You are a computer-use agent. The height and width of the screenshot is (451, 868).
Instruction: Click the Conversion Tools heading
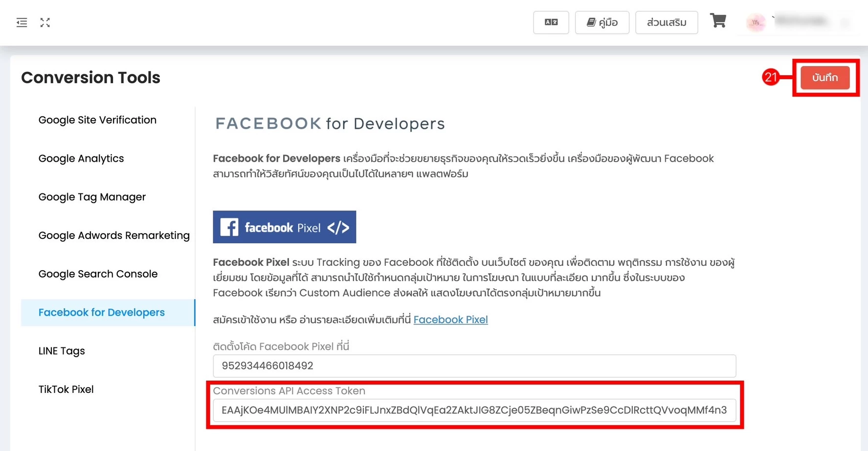pos(91,78)
